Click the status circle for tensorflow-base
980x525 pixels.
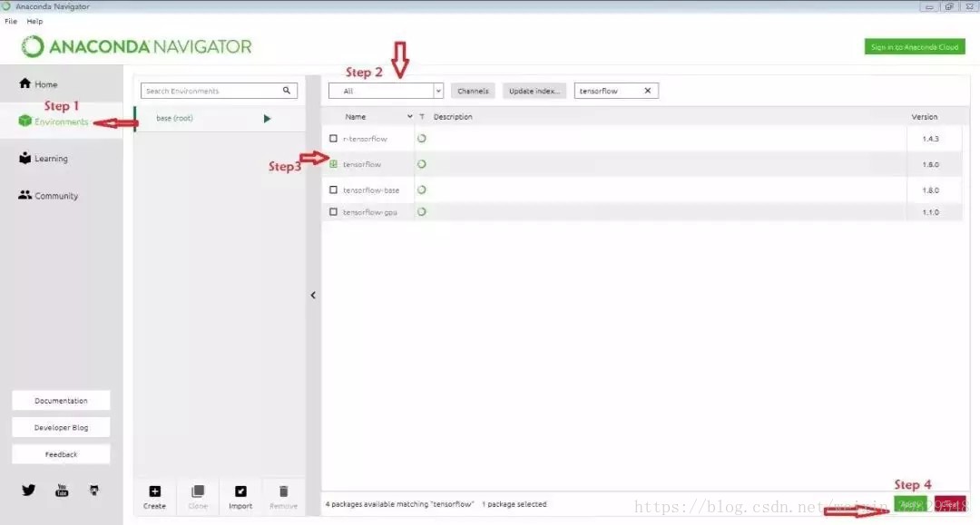422,190
